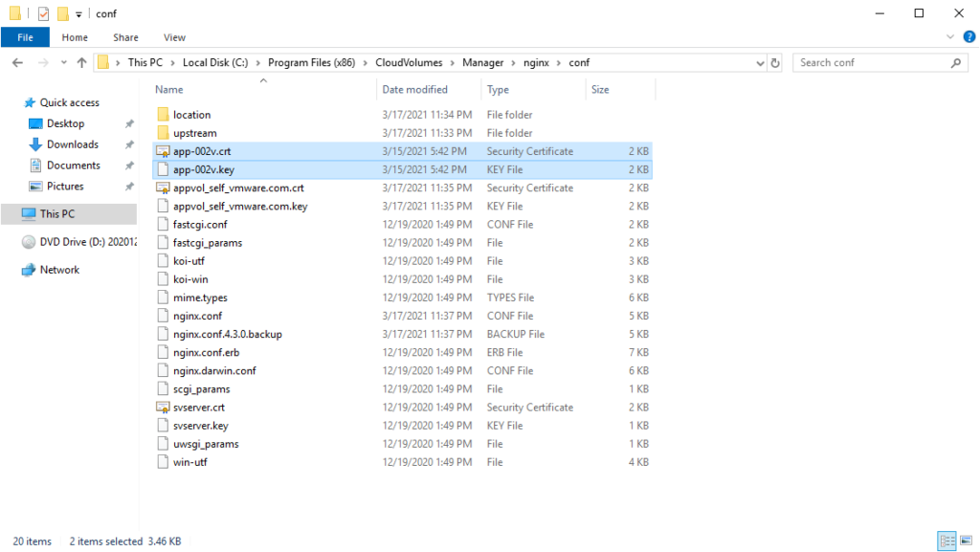980x552 pixels.
Task: Click the Up directory arrow
Action: 81,62
